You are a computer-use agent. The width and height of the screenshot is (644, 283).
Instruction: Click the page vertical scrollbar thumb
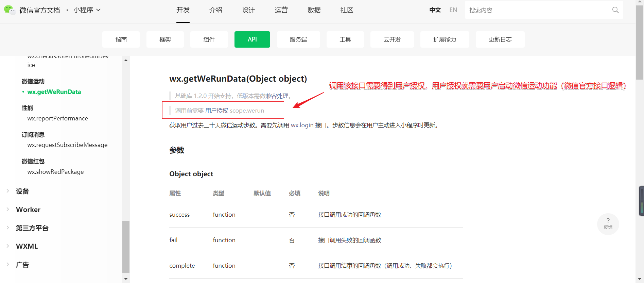click(640, 43)
